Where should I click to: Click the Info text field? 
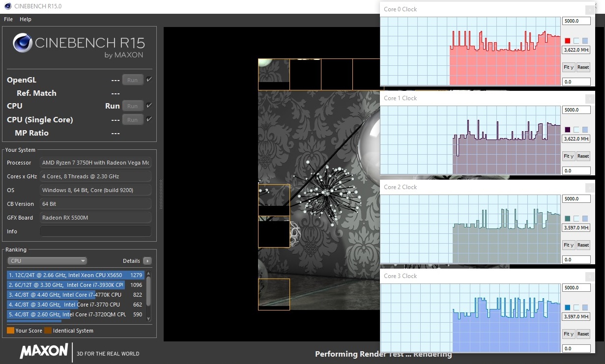click(x=95, y=231)
